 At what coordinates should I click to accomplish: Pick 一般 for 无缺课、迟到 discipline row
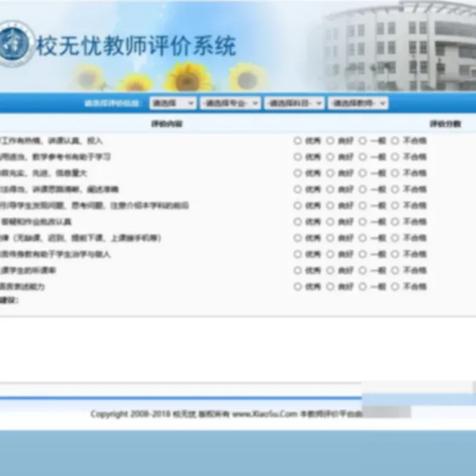tap(362, 237)
